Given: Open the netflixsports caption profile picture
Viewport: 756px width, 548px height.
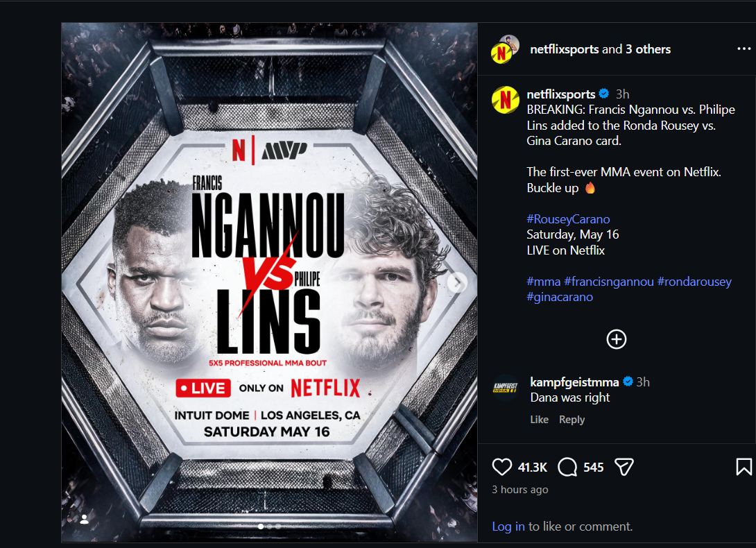Looking at the screenshot, I should [506, 100].
